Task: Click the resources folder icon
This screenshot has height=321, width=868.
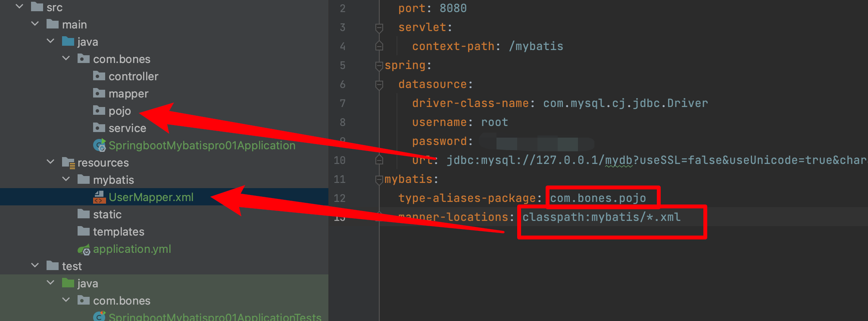Action: pyautogui.click(x=69, y=162)
